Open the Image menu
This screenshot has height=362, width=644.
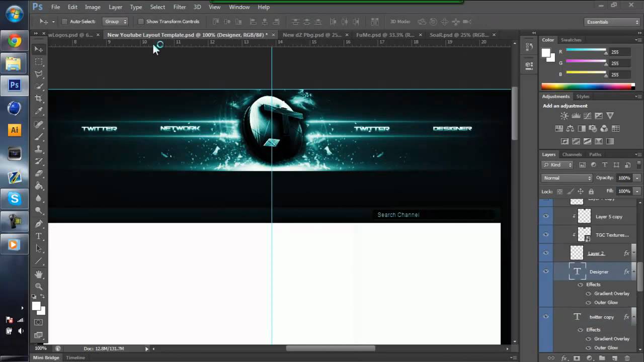coord(93,7)
